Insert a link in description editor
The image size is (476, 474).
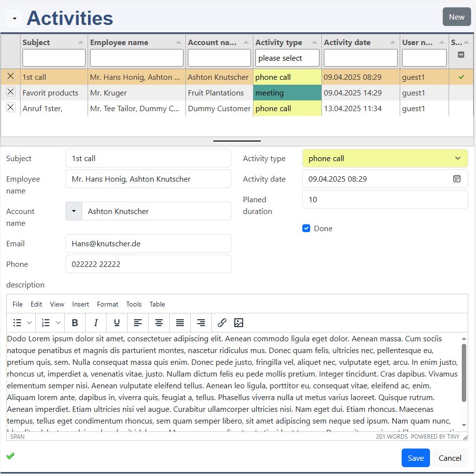click(x=222, y=323)
